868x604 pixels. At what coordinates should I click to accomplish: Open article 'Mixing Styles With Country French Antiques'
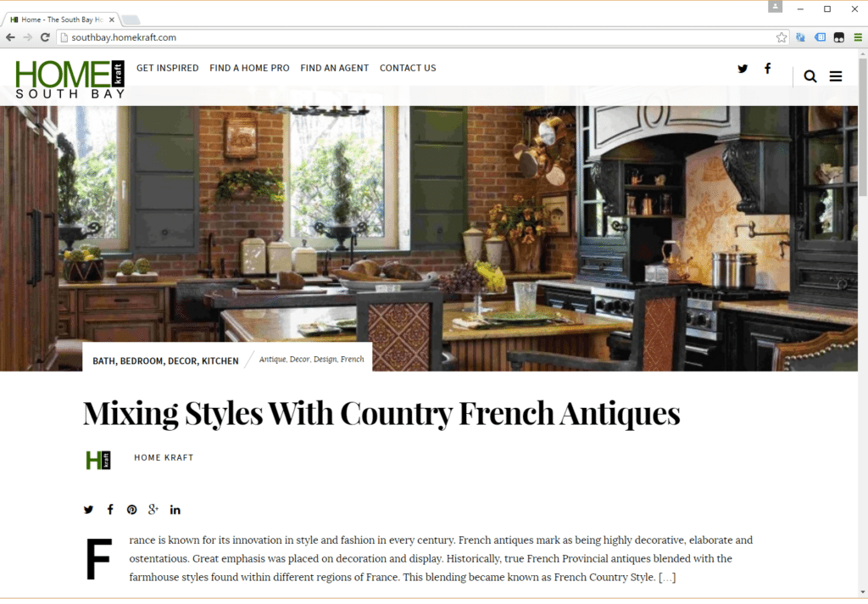381,414
